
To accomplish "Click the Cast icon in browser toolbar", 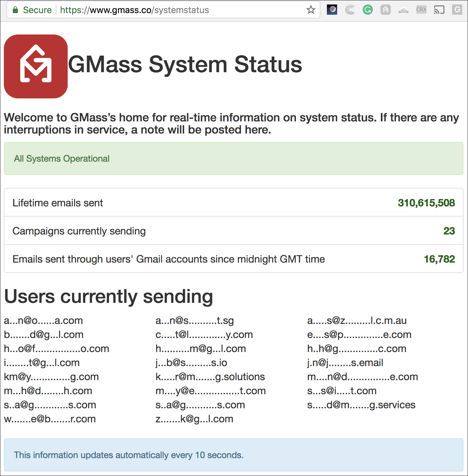I will point(439,10).
